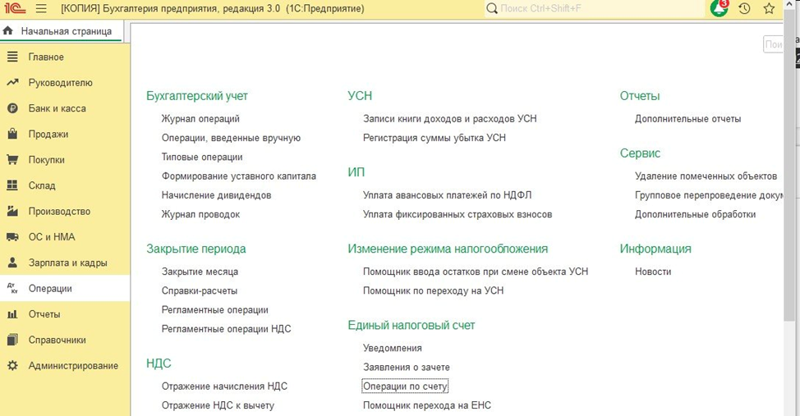
Task: Click the 1C logo icon
Action: pos(15,8)
